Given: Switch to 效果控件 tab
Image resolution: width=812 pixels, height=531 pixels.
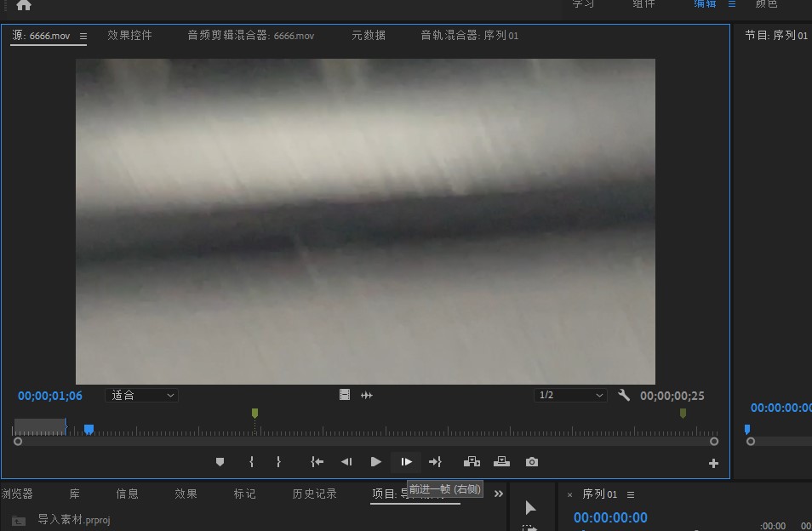Looking at the screenshot, I should 129,35.
